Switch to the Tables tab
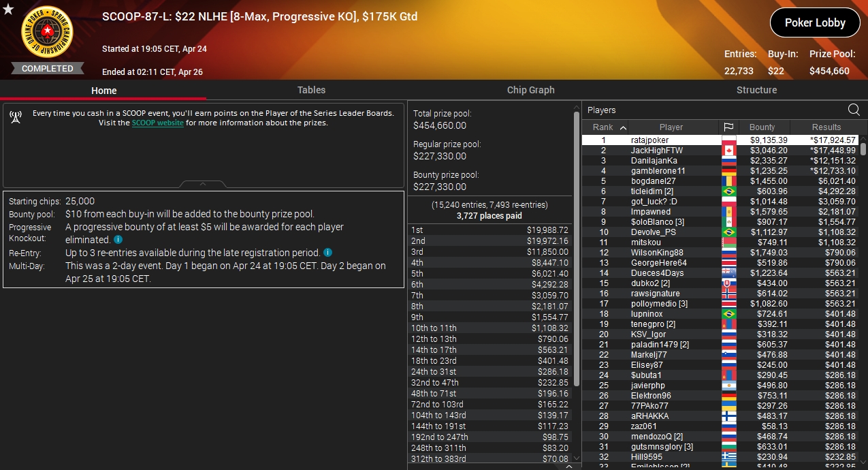The height and width of the screenshot is (470, 868). pyautogui.click(x=311, y=90)
